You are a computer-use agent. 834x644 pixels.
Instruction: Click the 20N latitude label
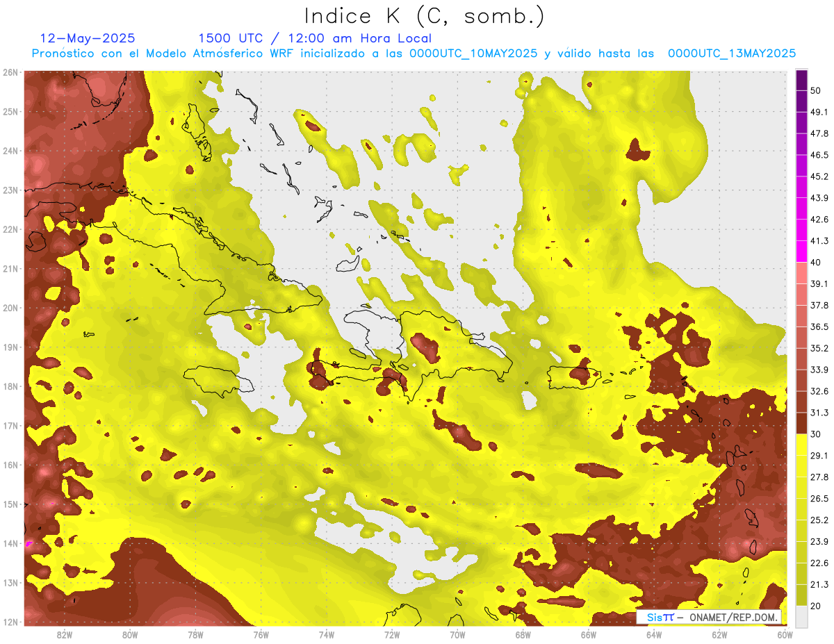(x=10, y=308)
